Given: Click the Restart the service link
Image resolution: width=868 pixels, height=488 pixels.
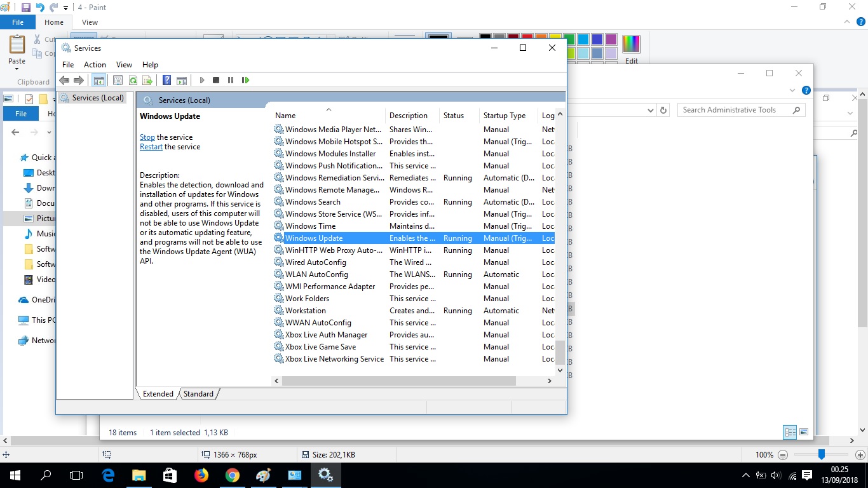Looking at the screenshot, I should pos(151,147).
